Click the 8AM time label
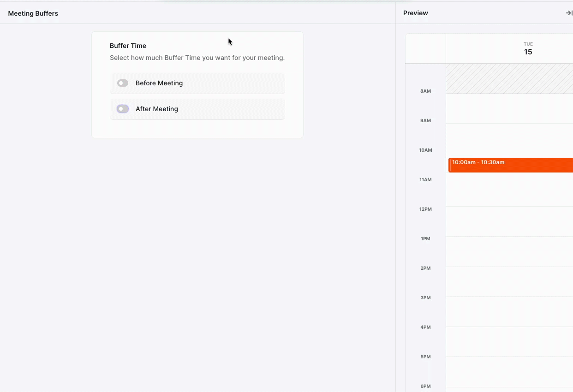This screenshot has height=392, width=573. (425, 91)
